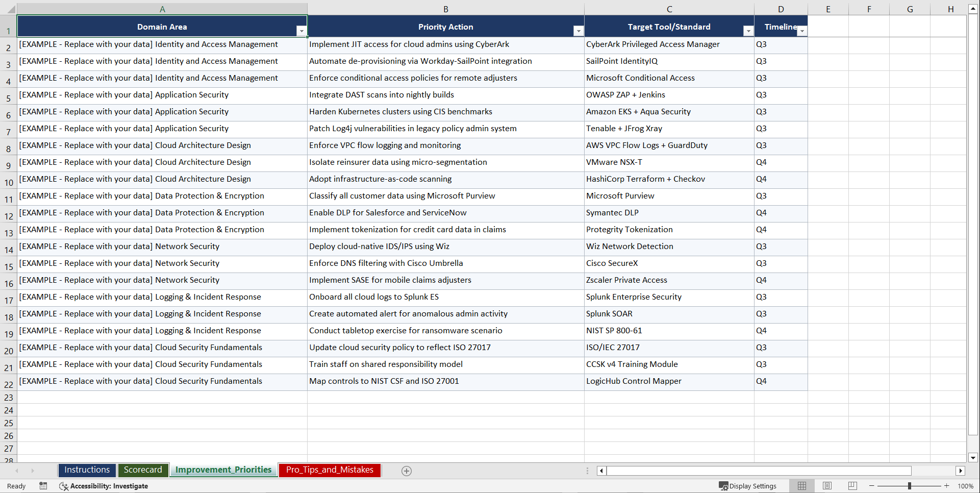Click the Zoom Out minus icon
The image size is (980, 493).
[871, 486]
